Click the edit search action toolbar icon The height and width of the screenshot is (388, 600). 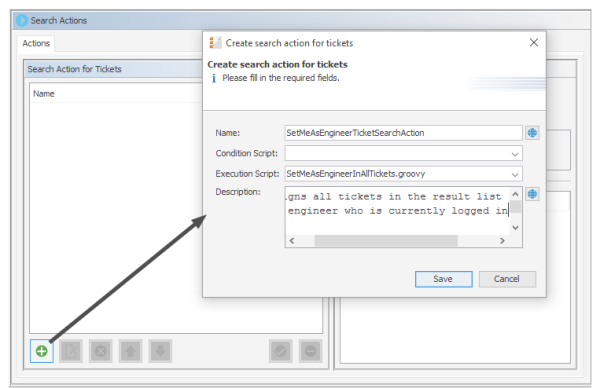[71, 351]
